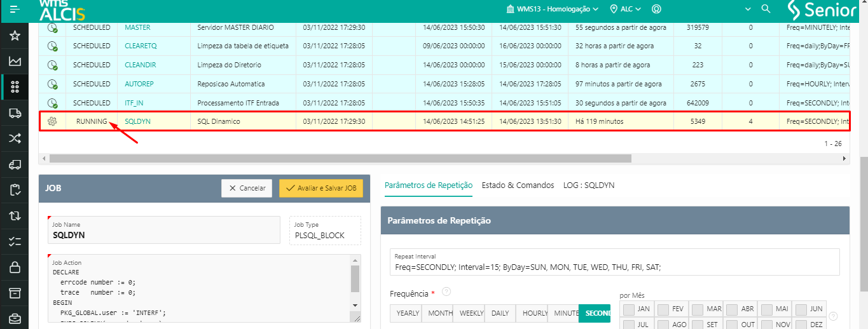This screenshot has height=329, width=868.
Task: Select MINUTELY frequency
Action: click(x=563, y=313)
